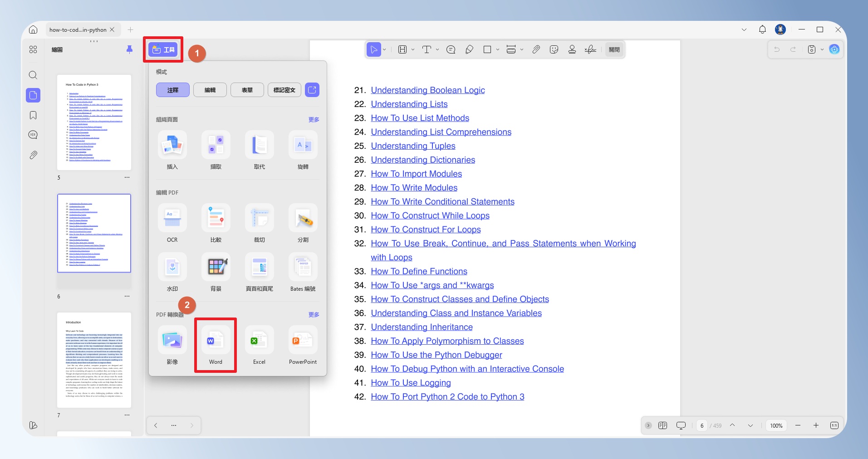Switch to 編輯 edit mode
This screenshot has height=459, width=868.
tap(210, 90)
